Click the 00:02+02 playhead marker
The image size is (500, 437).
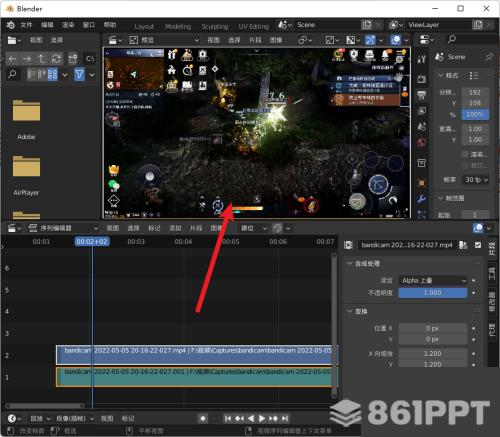coord(92,241)
